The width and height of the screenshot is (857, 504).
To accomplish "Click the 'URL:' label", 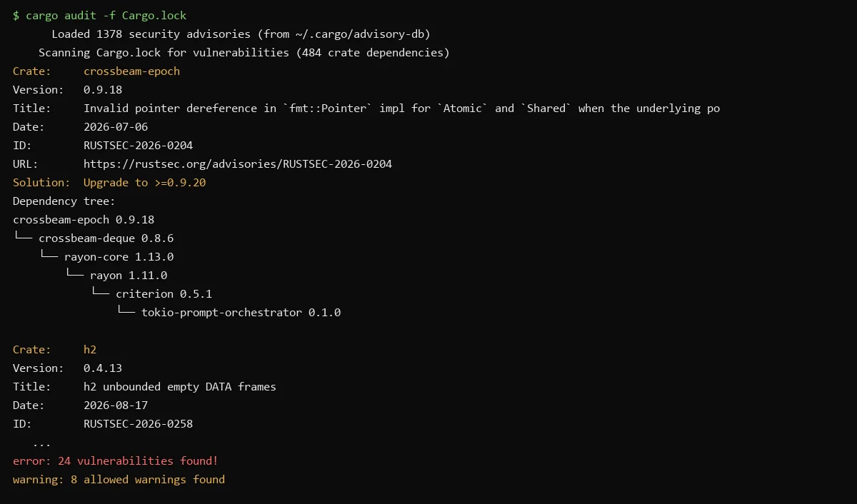I will coord(26,164).
